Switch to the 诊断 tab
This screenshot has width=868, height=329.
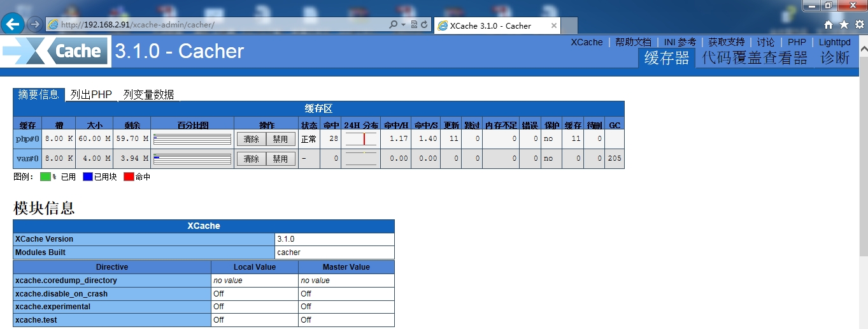pyautogui.click(x=835, y=58)
